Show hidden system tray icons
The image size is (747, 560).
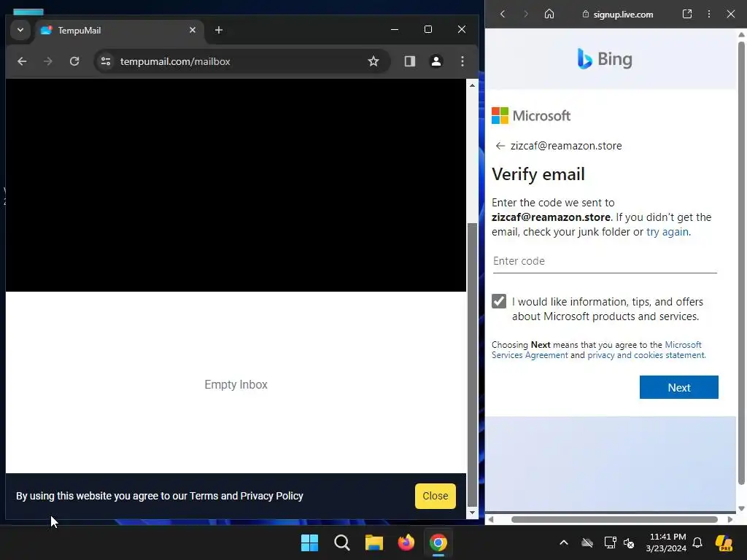[x=564, y=542]
